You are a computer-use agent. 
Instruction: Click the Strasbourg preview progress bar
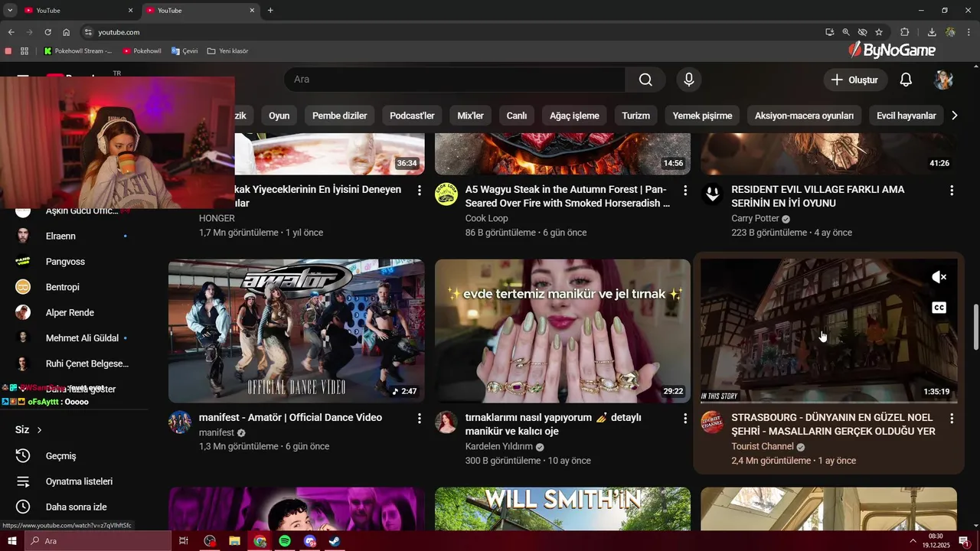point(828,402)
